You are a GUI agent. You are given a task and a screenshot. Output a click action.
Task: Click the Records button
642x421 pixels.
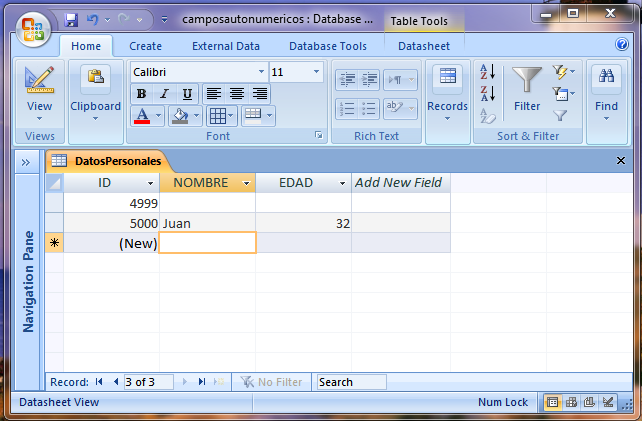[447, 90]
